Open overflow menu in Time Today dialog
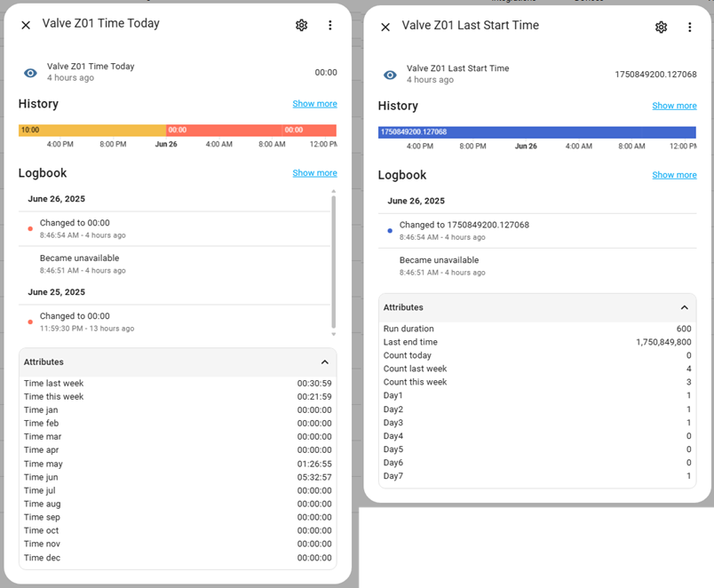This screenshot has width=714, height=588. 329,26
